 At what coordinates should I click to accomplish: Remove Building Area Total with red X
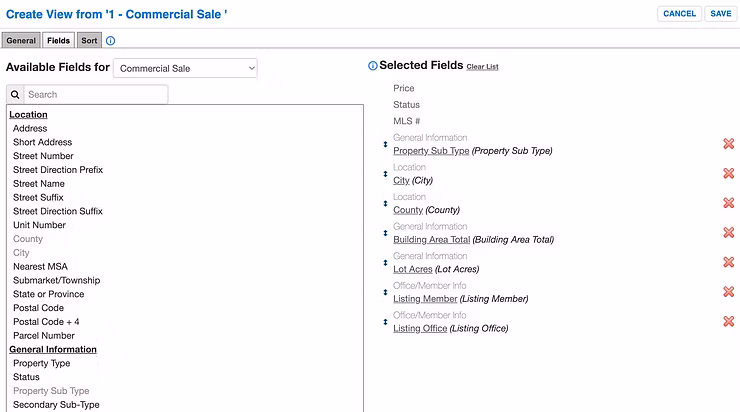tap(729, 232)
